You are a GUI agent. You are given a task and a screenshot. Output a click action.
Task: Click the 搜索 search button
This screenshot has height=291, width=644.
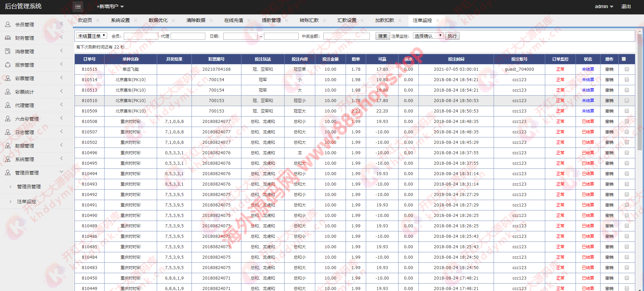point(382,36)
